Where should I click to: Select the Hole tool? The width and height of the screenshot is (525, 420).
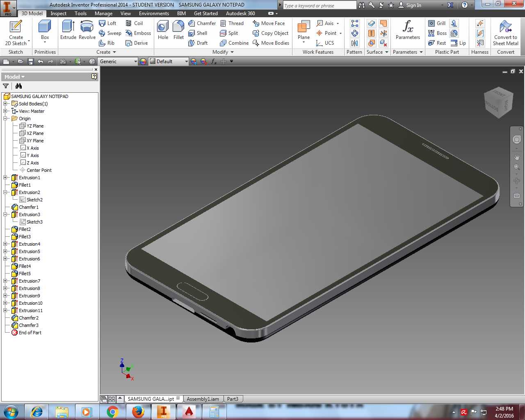coord(163,30)
